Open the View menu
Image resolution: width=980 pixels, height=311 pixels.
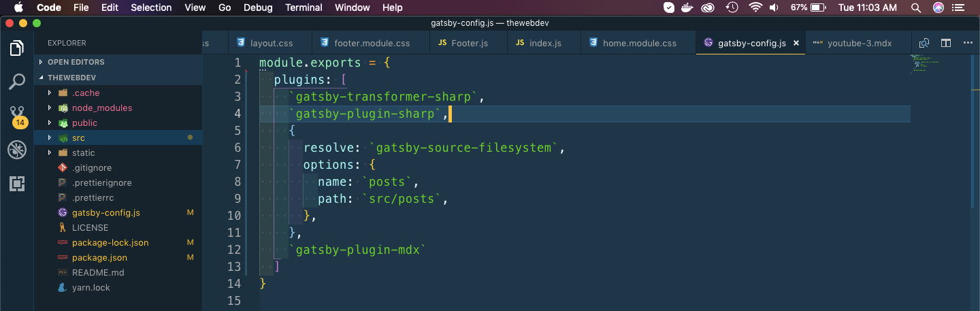click(195, 7)
